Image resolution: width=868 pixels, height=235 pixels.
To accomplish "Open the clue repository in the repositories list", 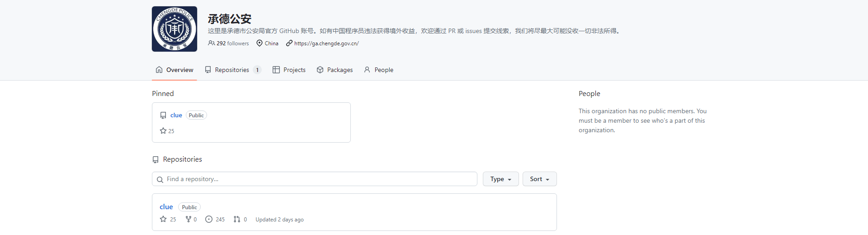I will click(166, 207).
